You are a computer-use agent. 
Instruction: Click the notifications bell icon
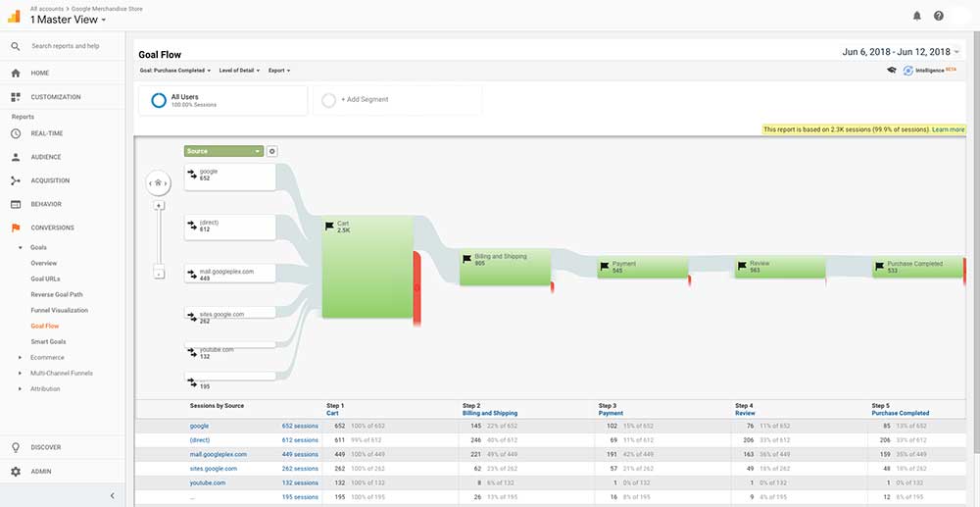(x=917, y=16)
